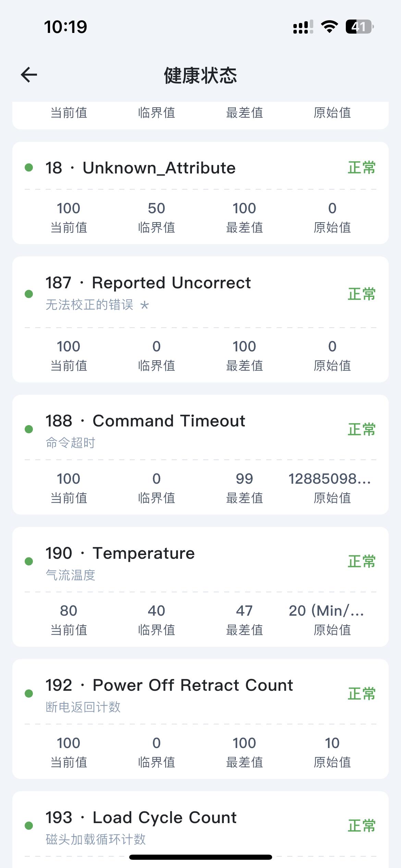Screen dimensions: 401x868
Task: Click green dot beside Command Timeout
Action: (x=29, y=429)
